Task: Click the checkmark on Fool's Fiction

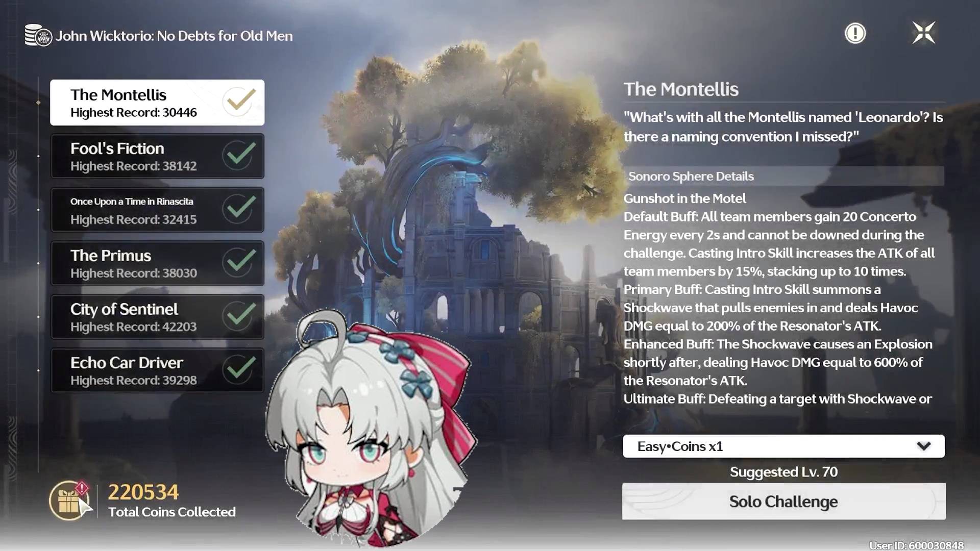Action: point(240,155)
